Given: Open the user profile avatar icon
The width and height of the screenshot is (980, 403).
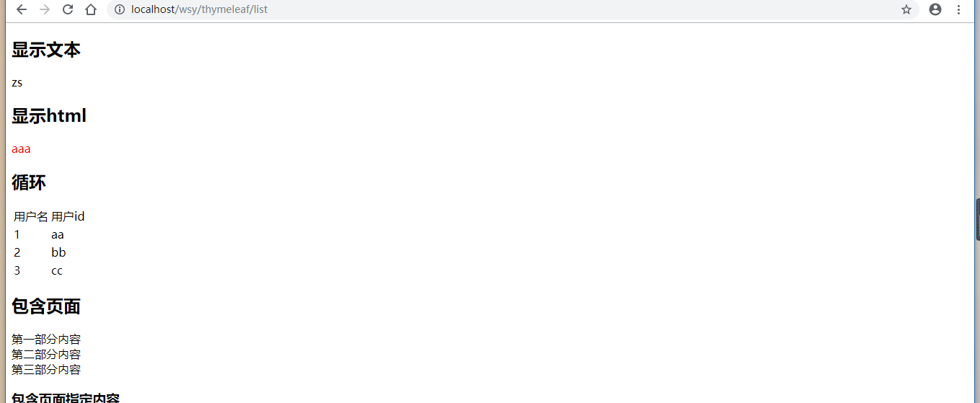Looking at the screenshot, I should pos(935,9).
